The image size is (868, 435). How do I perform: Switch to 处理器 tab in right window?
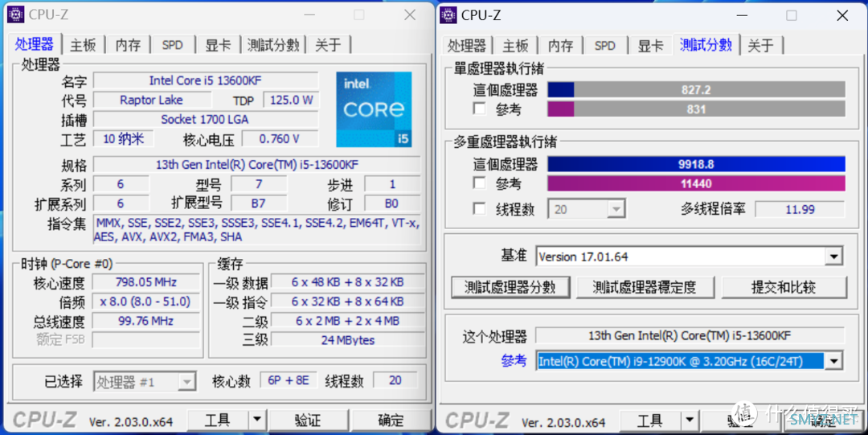pos(467,46)
